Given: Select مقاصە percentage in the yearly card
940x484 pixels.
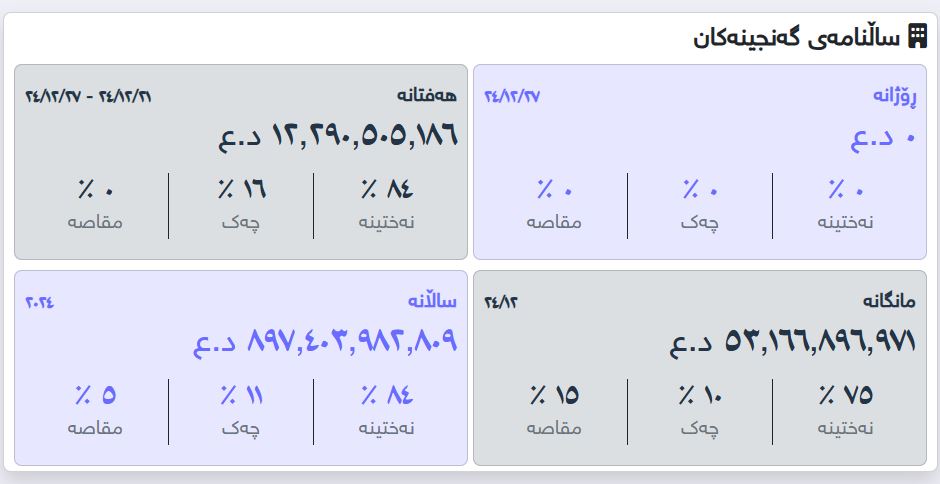Looking at the screenshot, I should click(95, 395).
